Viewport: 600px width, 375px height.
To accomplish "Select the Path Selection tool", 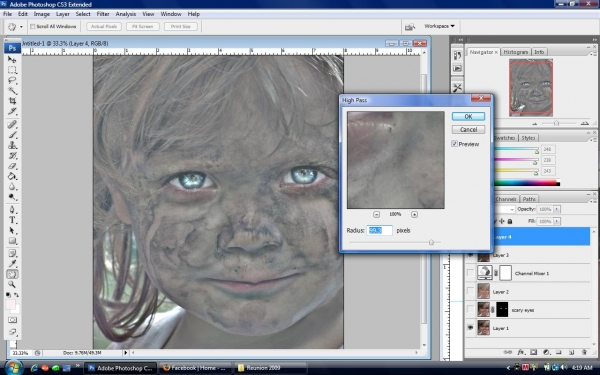I will [12, 230].
